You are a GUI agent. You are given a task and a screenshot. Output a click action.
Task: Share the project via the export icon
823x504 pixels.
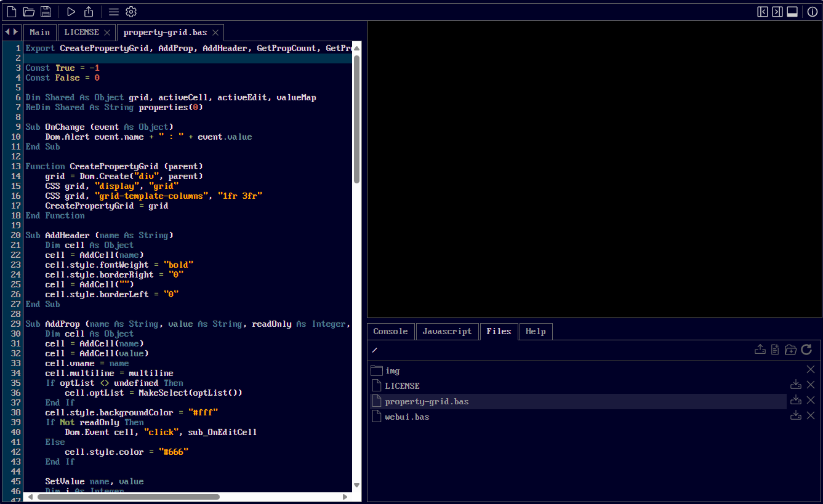[x=88, y=11]
